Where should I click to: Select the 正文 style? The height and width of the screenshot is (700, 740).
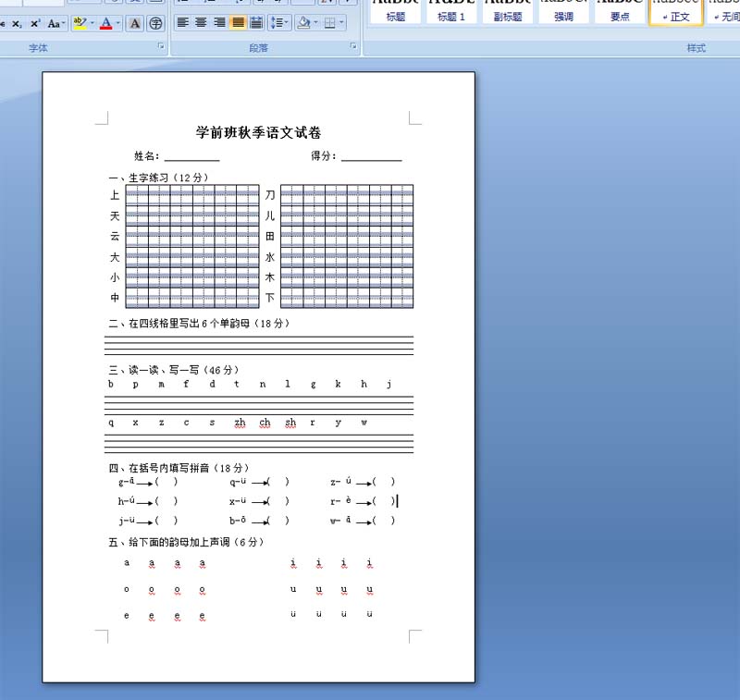click(676, 12)
